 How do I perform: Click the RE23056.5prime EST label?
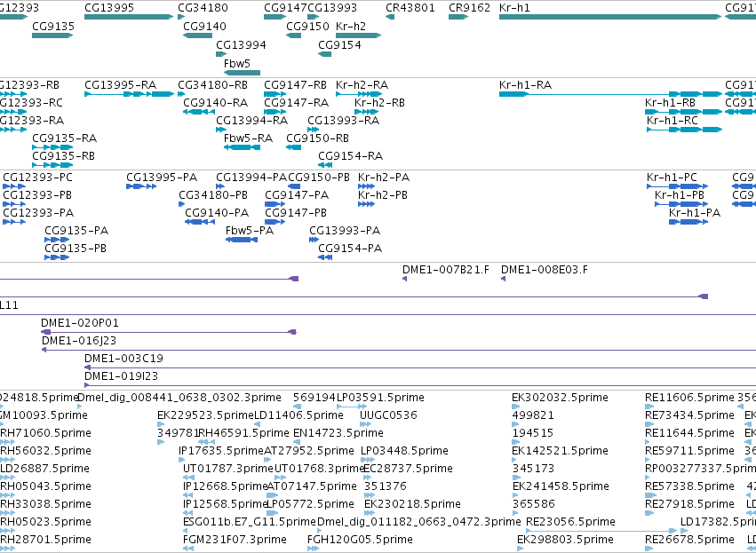(x=570, y=522)
